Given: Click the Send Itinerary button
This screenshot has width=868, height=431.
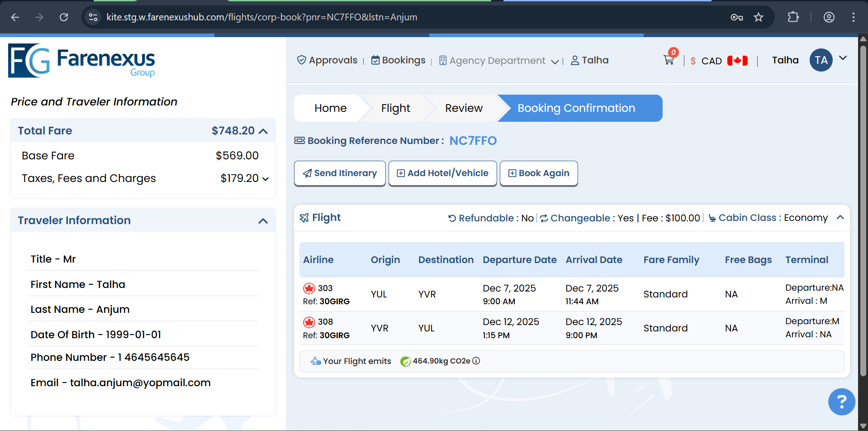Looking at the screenshot, I should point(340,173).
